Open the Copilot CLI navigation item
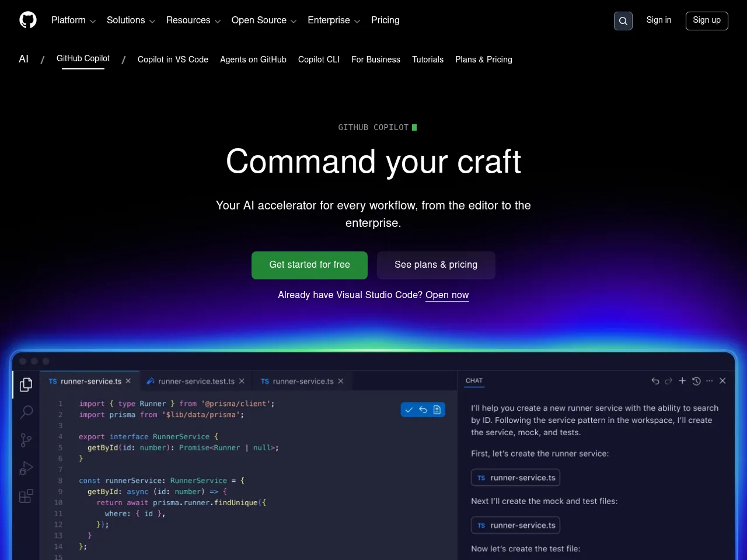 319,60
